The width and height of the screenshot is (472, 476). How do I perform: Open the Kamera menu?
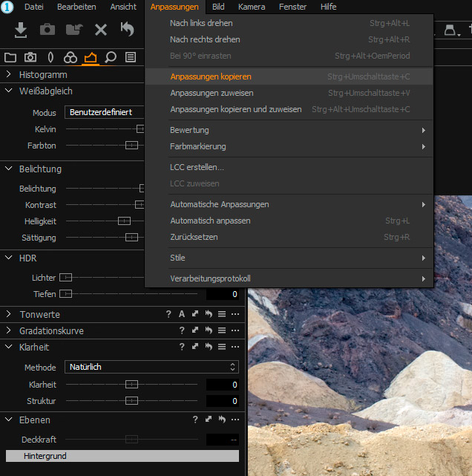tap(252, 7)
